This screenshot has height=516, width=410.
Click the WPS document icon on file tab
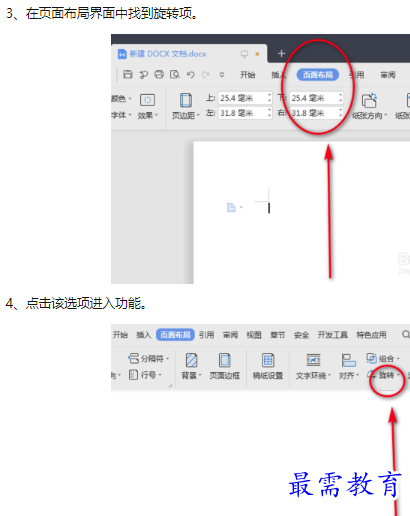click(122, 54)
